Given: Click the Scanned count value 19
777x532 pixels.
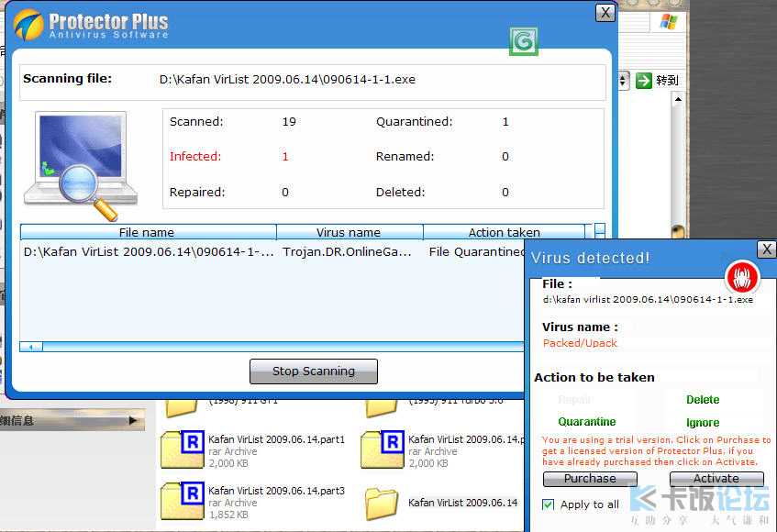Looking at the screenshot, I should (289, 122).
